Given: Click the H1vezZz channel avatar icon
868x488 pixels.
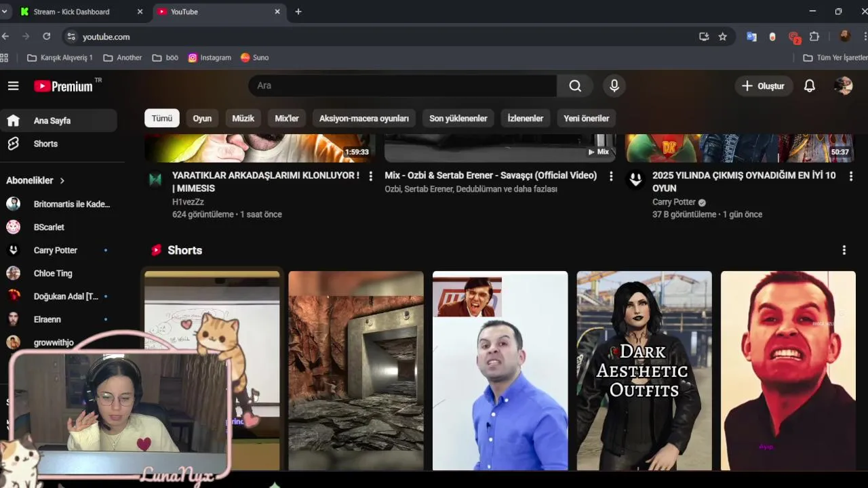Looking at the screenshot, I should click(x=155, y=180).
